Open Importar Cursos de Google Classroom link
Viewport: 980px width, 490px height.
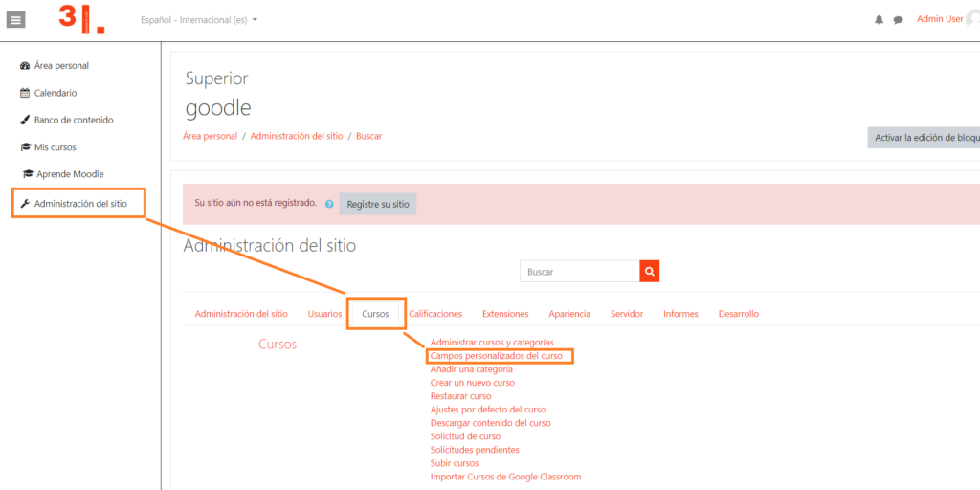pyautogui.click(x=505, y=477)
